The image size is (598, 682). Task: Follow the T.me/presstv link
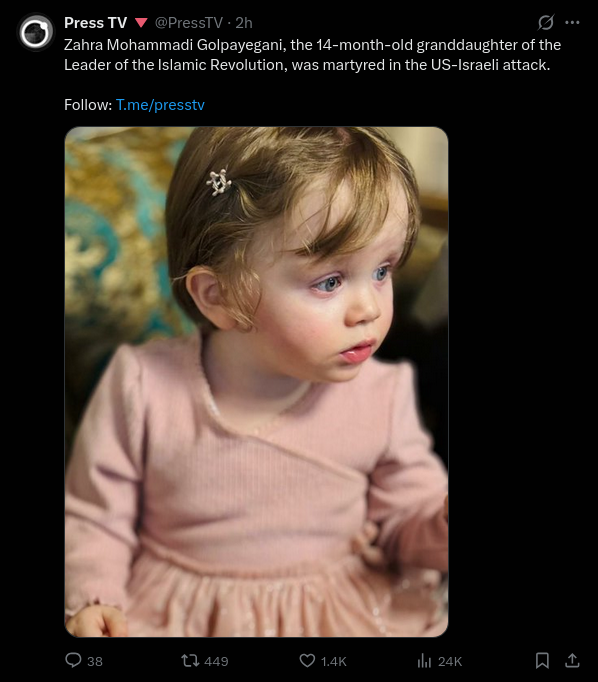[x=160, y=105]
